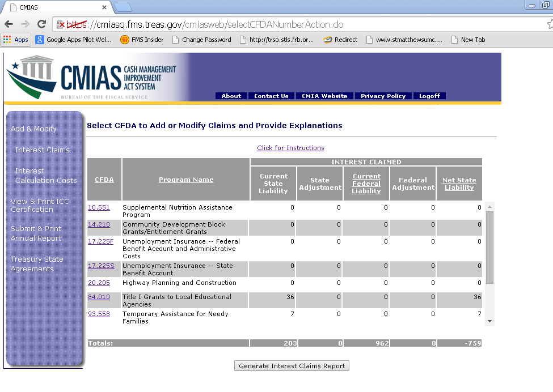Open the CMIA Website navigation item

tap(324, 96)
